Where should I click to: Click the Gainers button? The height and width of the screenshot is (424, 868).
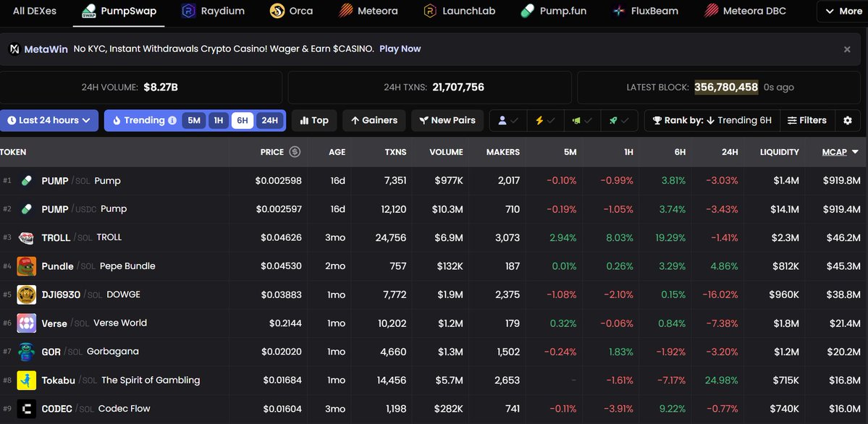tap(374, 120)
